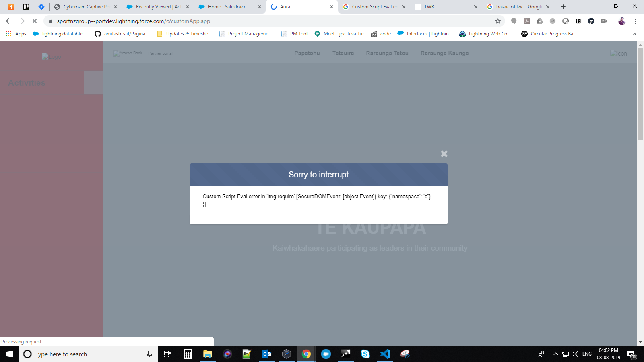The height and width of the screenshot is (362, 644).
Task: Click the Adobe Acrobat extension icon
Action: [527, 21]
